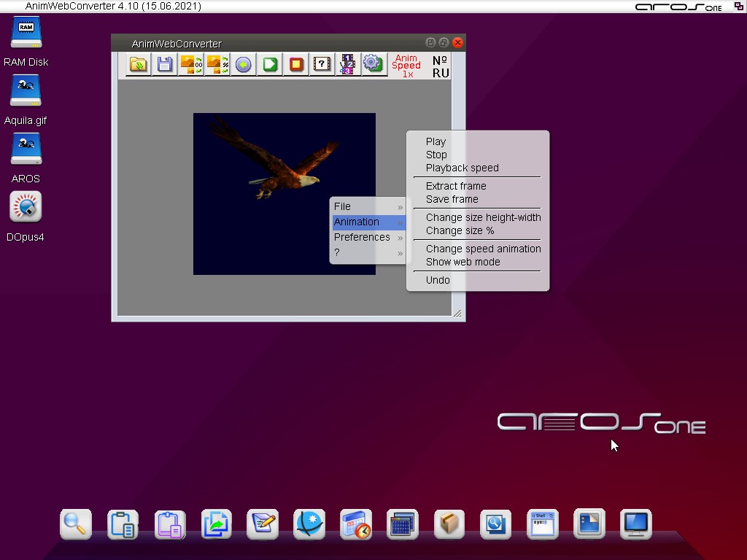Click the Anim Speed 1x indicator
Viewport: 747px width, 560px height.
[406, 66]
